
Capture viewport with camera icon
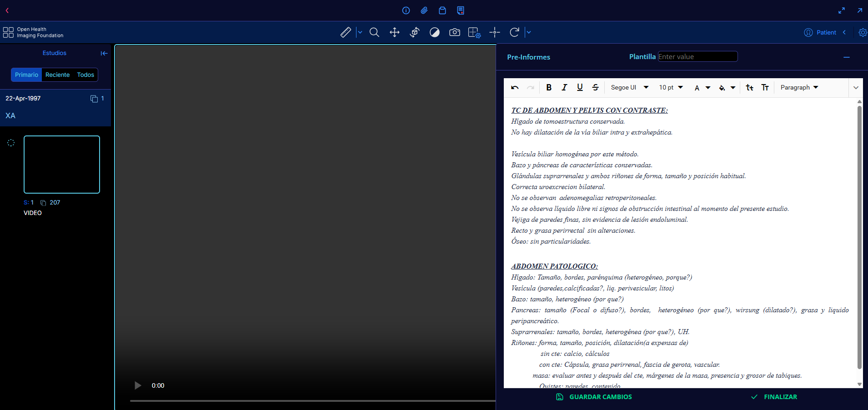pyautogui.click(x=455, y=32)
